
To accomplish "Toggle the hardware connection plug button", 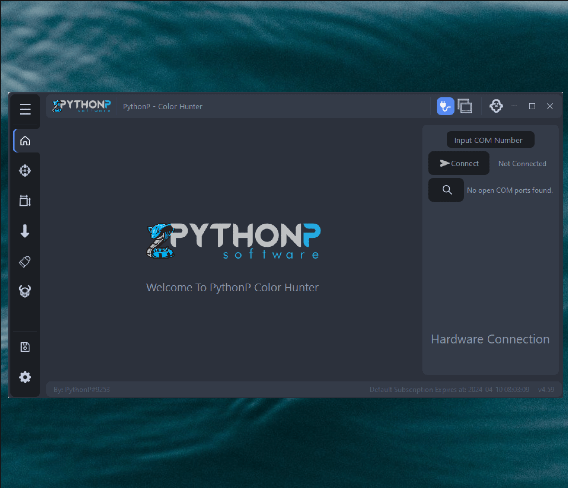I will [x=445, y=106].
